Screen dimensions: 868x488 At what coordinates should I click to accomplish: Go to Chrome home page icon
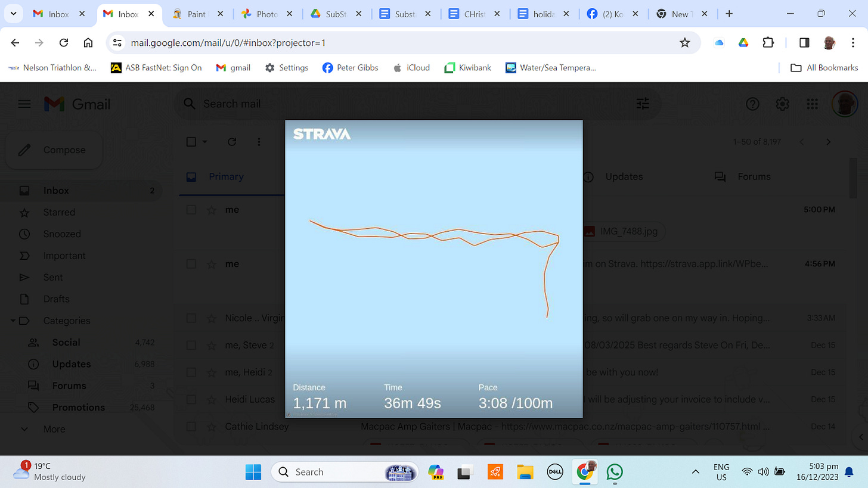88,42
